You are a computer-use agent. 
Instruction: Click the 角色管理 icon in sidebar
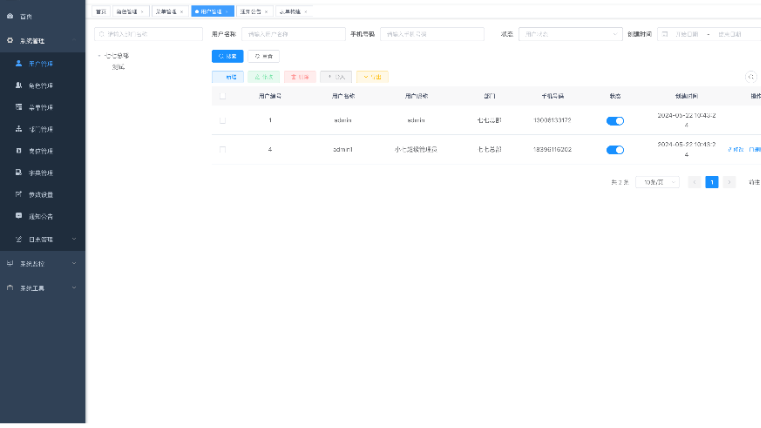(19, 85)
